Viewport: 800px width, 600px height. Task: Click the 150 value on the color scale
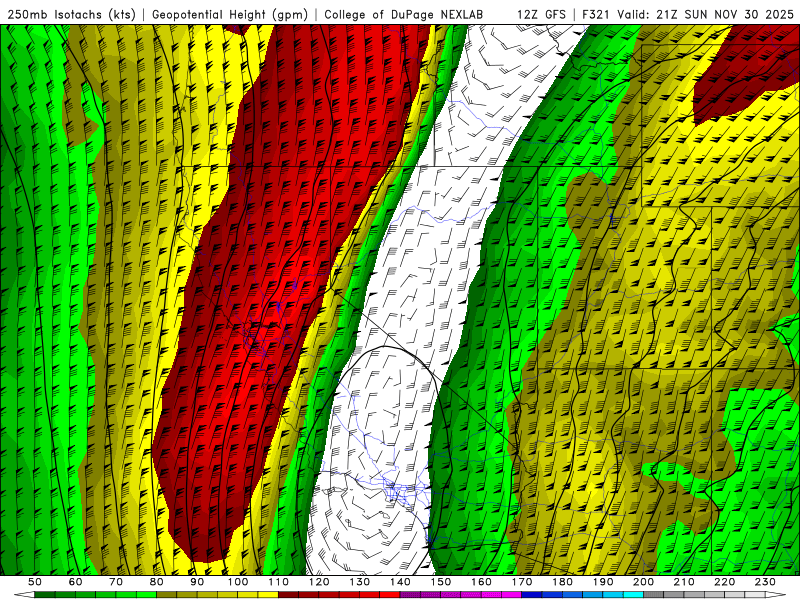[441, 582]
